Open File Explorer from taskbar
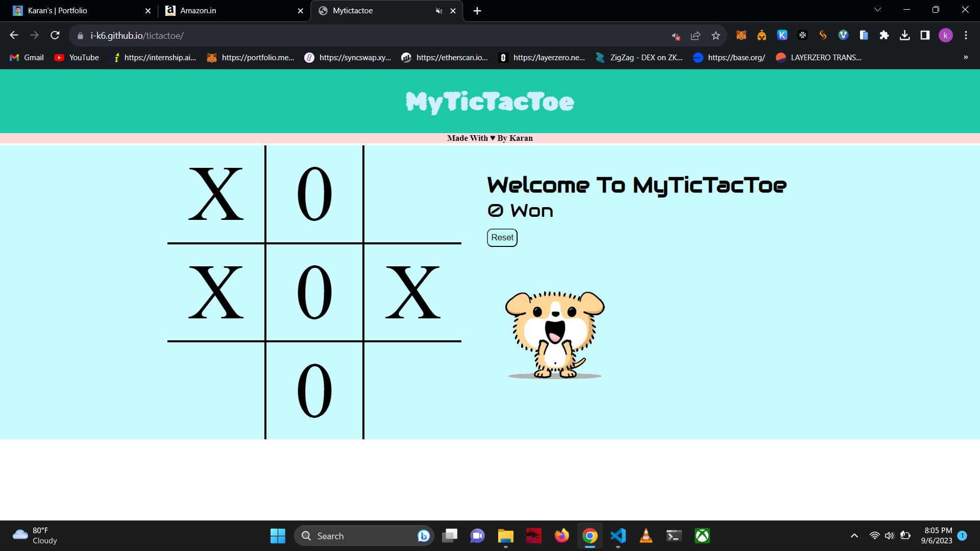The width and height of the screenshot is (980, 551). point(505,536)
